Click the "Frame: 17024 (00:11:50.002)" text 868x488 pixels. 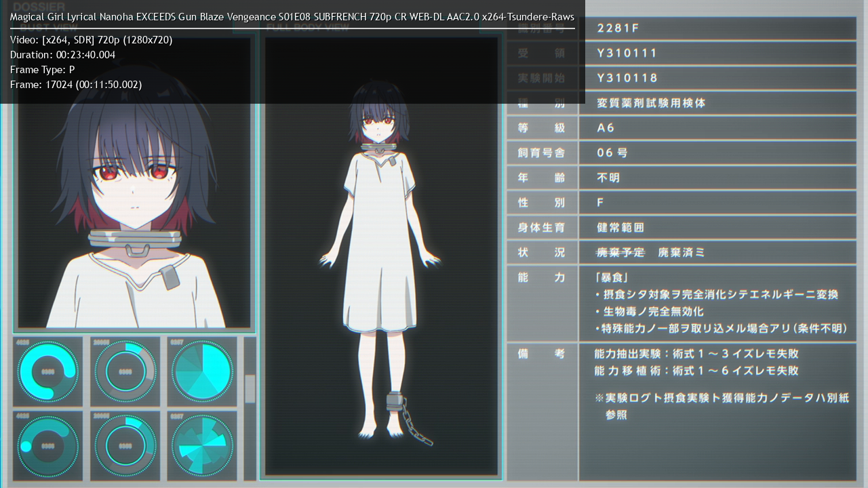coord(76,85)
